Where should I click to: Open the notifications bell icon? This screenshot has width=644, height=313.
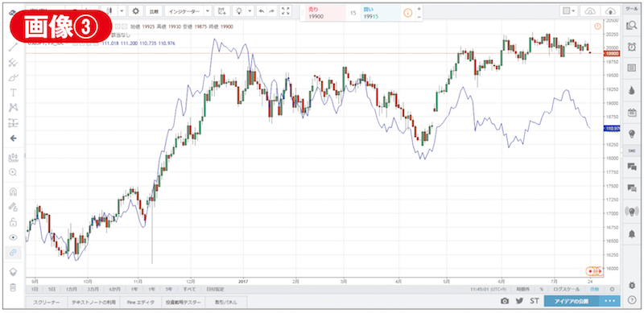click(x=632, y=234)
